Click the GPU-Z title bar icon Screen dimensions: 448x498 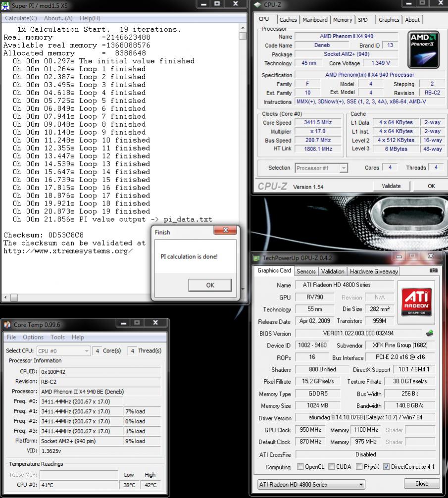(x=256, y=258)
